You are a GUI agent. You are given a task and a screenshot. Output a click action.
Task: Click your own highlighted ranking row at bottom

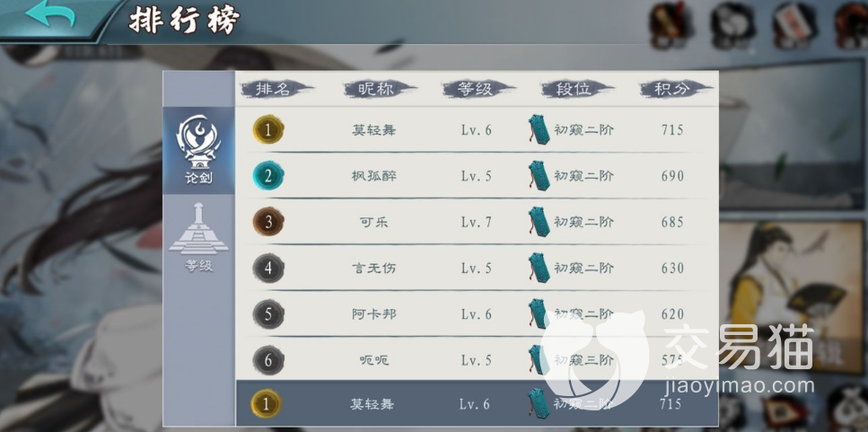point(477,403)
